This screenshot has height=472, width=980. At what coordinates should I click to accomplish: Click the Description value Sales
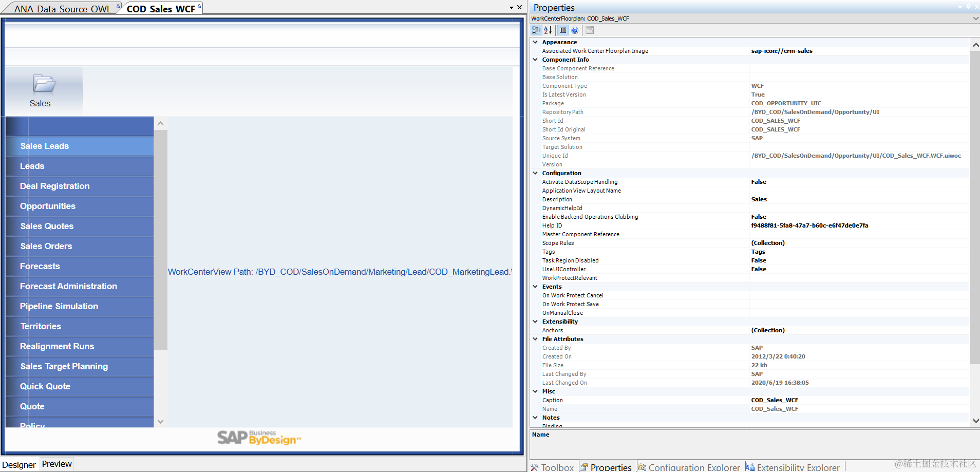759,199
